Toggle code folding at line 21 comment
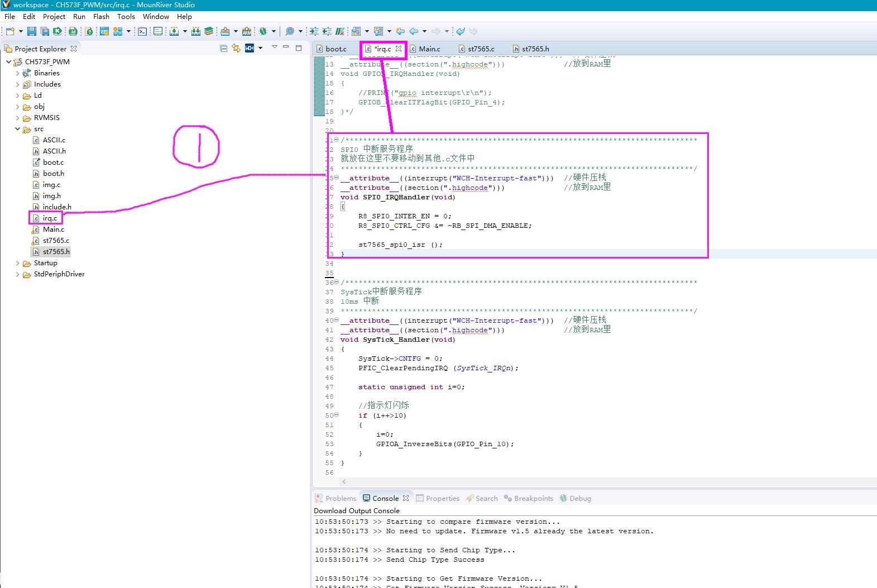Screen dimensions: 877x588 coord(336,140)
